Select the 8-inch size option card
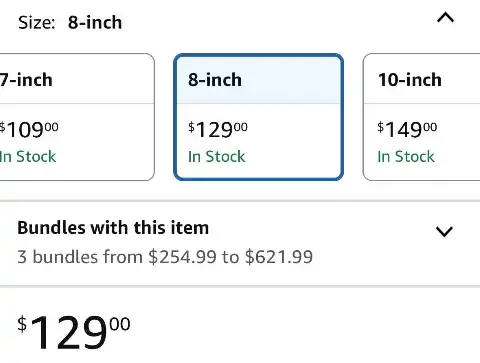Viewport: 480px width, 363px height. tap(259, 117)
